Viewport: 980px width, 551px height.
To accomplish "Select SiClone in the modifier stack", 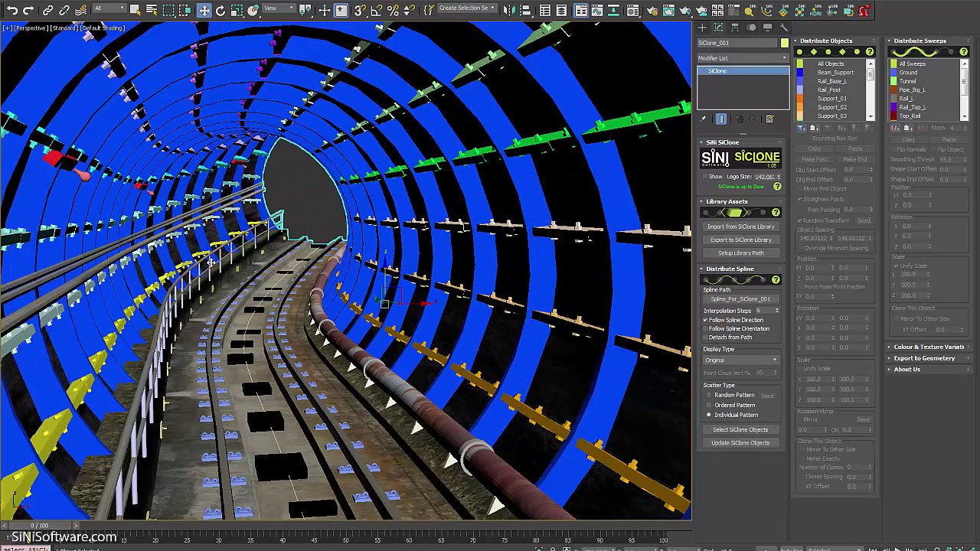I will [743, 71].
